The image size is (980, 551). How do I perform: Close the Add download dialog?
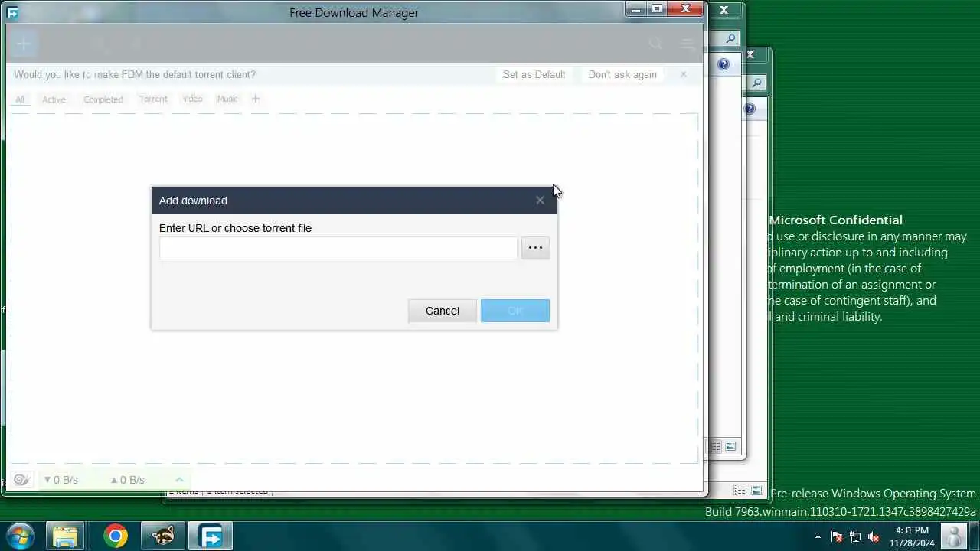[x=540, y=201]
